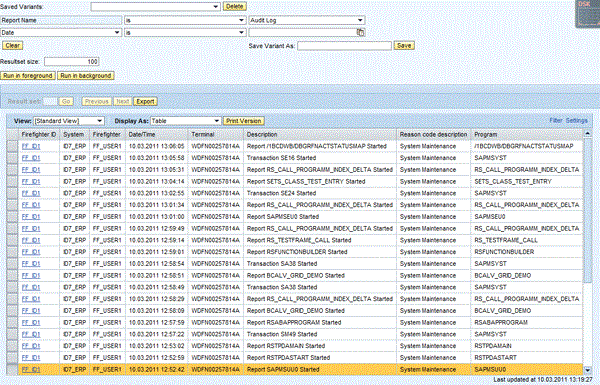The width and height of the screenshot is (600, 385).
Task: Open the Report Name operator 'is' dropdown
Action: 185,20
